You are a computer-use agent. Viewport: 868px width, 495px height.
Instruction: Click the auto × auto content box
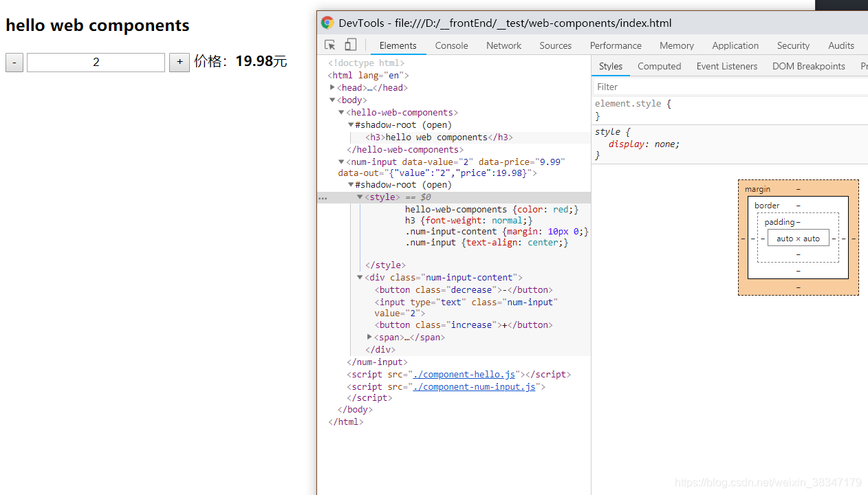(x=798, y=239)
